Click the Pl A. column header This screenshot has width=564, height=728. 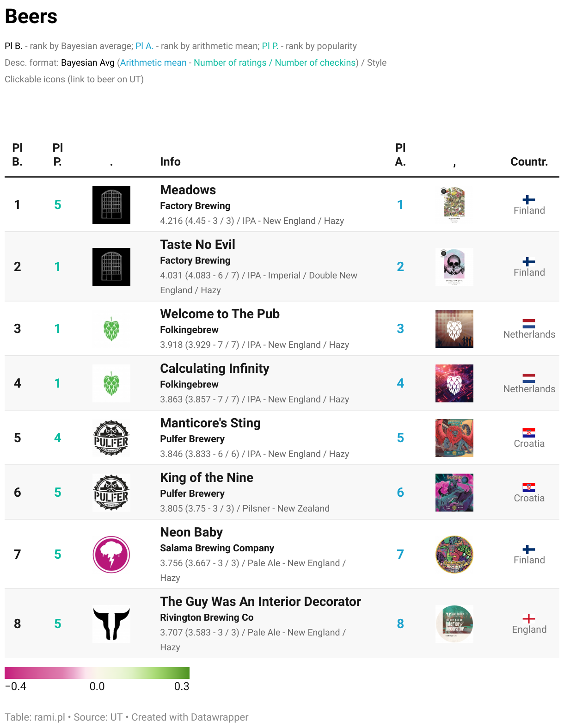400,154
